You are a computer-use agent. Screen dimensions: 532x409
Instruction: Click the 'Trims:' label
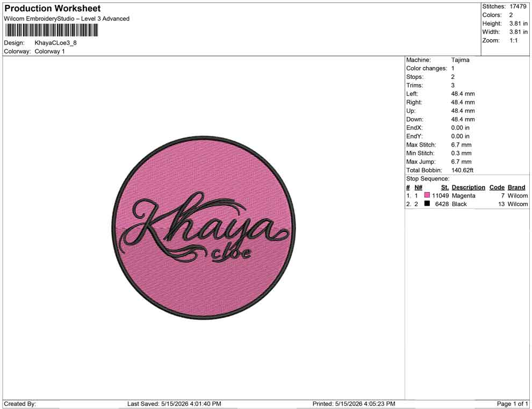pos(415,85)
